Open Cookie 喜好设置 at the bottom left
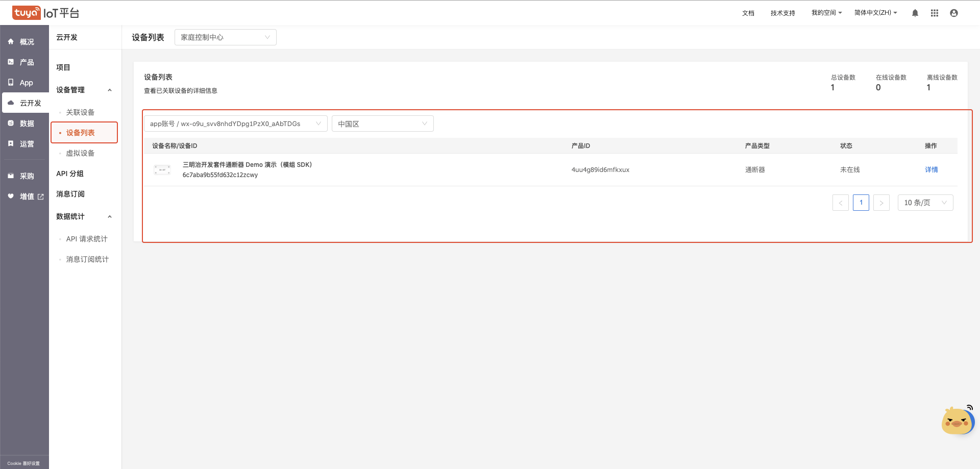980x469 pixels. click(x=23, y=463)
